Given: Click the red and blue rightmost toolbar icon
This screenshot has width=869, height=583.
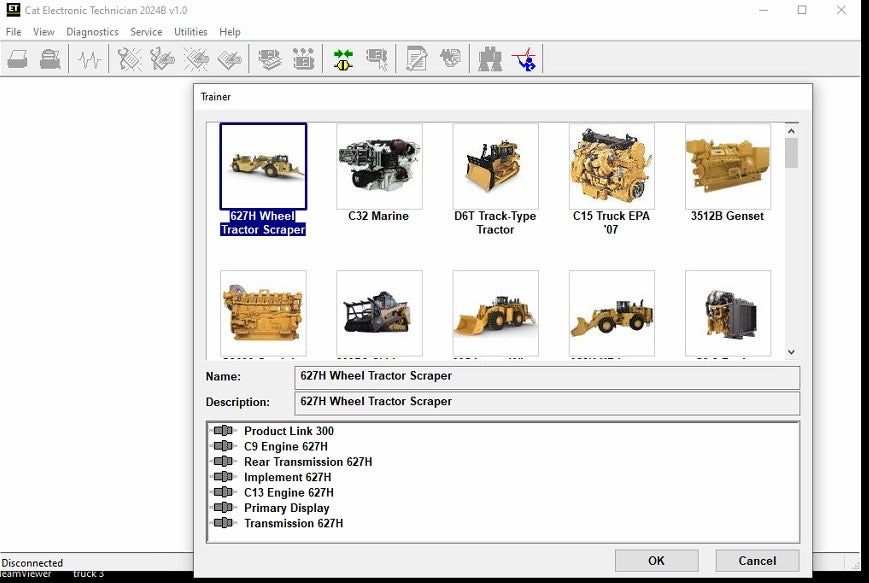Looking at the screenshot, I should coord(524,60).
